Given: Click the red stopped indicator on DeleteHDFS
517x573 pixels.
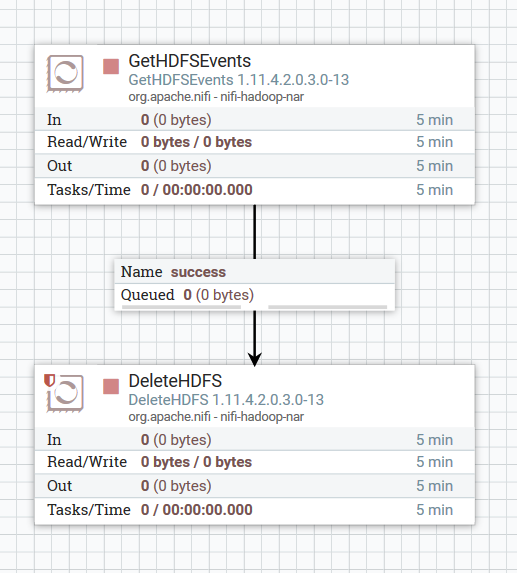Looking at the screenshot, I should [111, 387].
